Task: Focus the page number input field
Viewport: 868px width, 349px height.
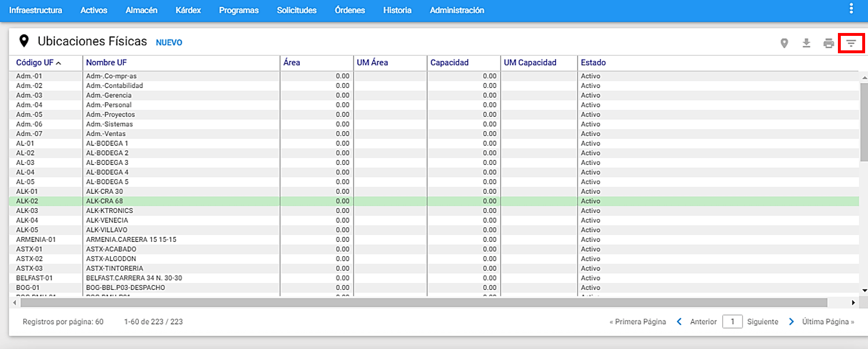Action: click(x=733, y=322)
